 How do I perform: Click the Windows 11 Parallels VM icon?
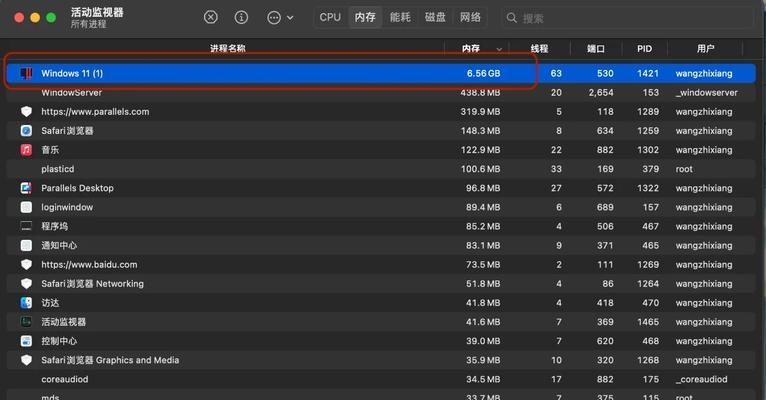coord(26,73)
